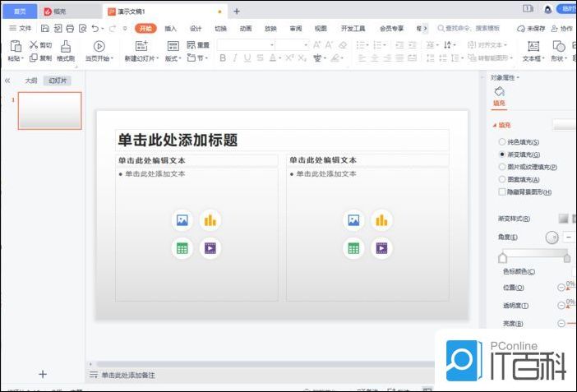Screen dimensions: 577x392
Task: Switch to the Transitions (切换) tab
Action: pos(220,28)
